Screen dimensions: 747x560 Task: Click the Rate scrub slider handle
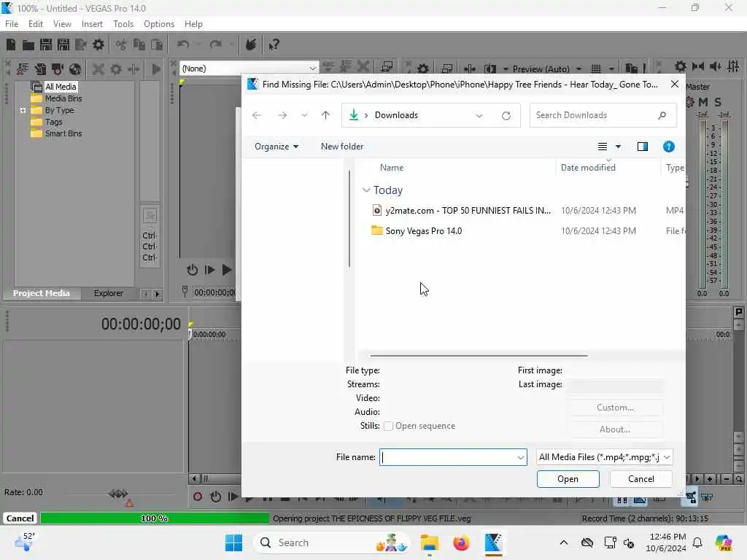point(118,494)
